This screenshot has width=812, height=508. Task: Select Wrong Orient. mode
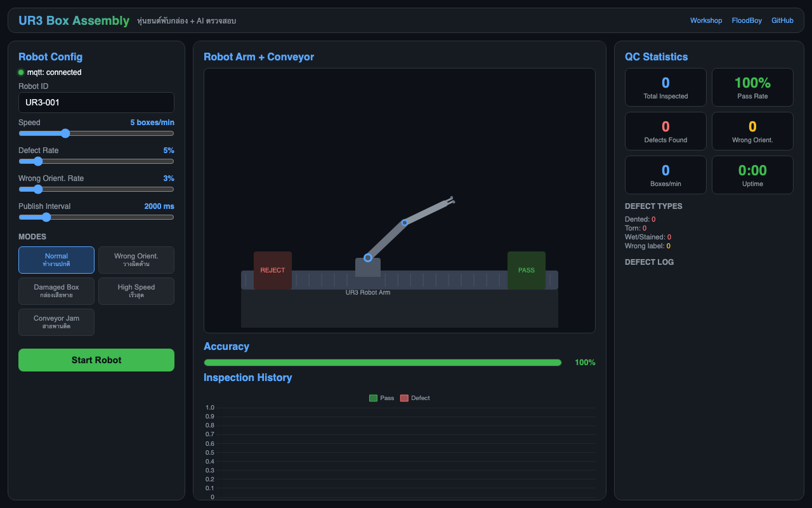click(136, 260)
